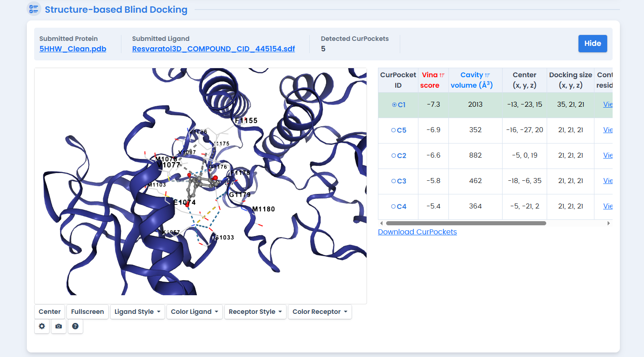Viewport: 644px width, 357px height.
Task: Select the C5 pocket radio button
Action: (x=394, y=130)
